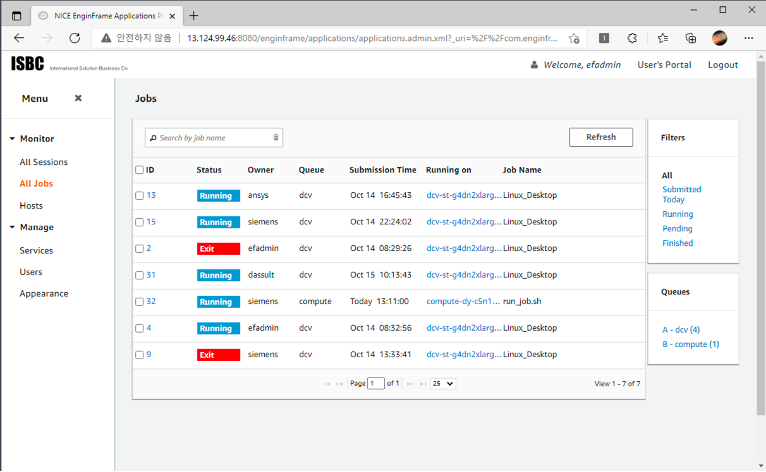Screen dimensions: 766x472
Task: Select All Jobs in the menu
Action: (x=36, y=184)
